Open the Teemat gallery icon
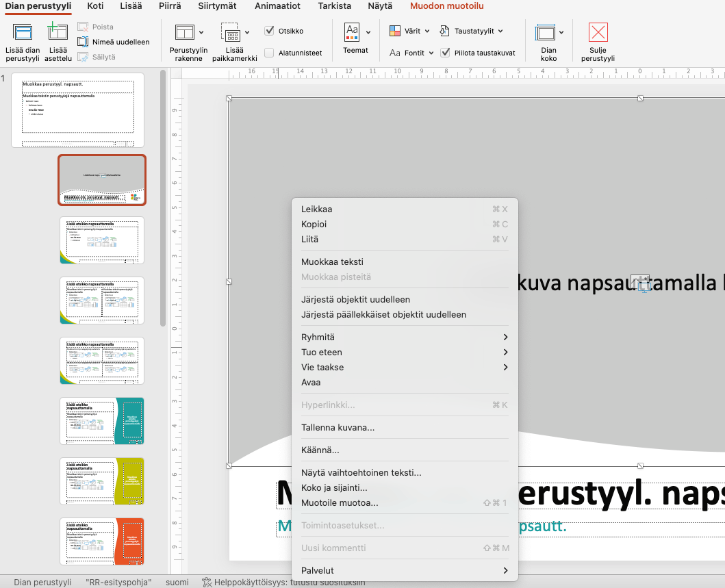Image resolution: width=725 pixels, height=588 pixels. pyautogui.click(x=353, y=32)
